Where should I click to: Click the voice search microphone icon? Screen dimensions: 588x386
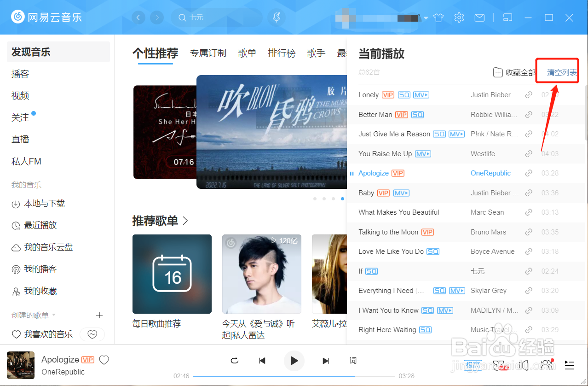pos(276,17)
